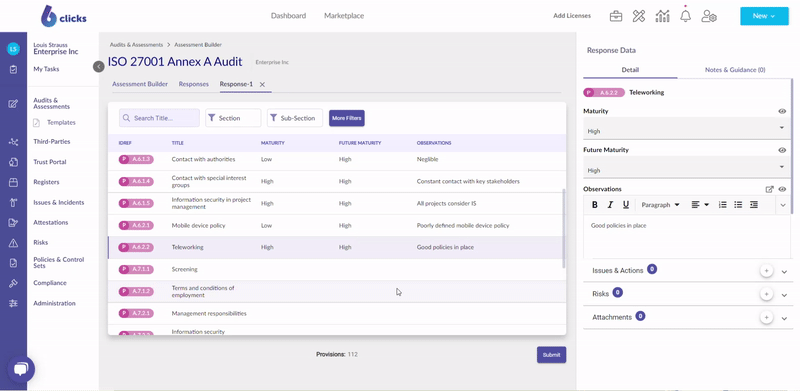Open the Paragraph style dropdown
The width and height of the screenshot is (800, 391).
660,205
